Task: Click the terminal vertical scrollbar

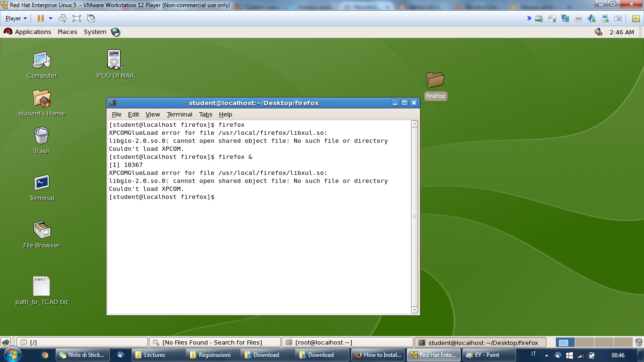Action: tap(414, 217)
